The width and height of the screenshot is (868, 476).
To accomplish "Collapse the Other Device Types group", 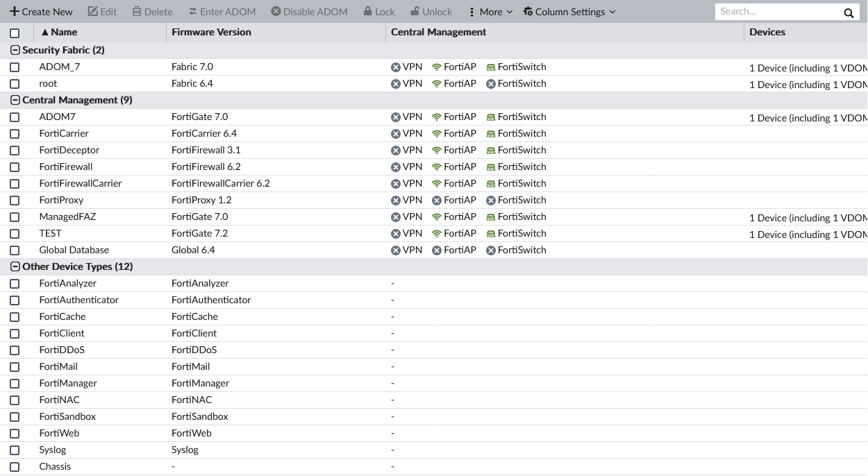I will click(15, 266).
